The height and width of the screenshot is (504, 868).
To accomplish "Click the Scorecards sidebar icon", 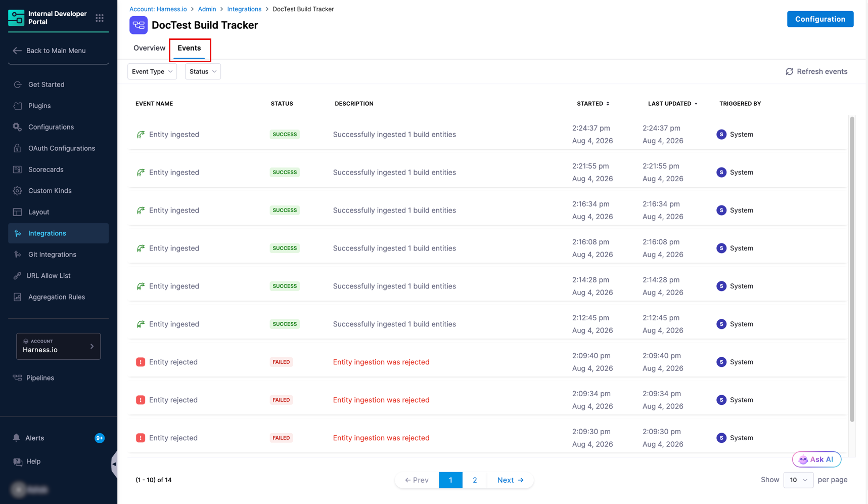I will 18,170.
